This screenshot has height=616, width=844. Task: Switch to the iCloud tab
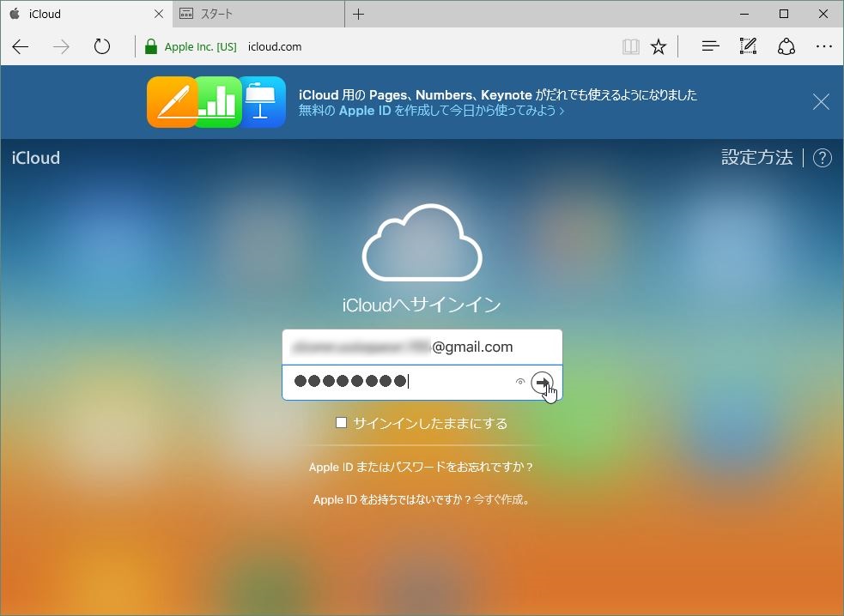tap(86, 14)
